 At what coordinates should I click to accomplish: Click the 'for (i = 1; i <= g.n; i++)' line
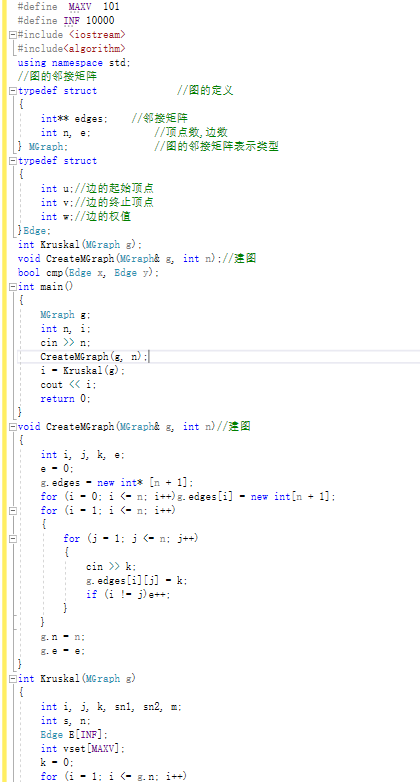[114, 777]
